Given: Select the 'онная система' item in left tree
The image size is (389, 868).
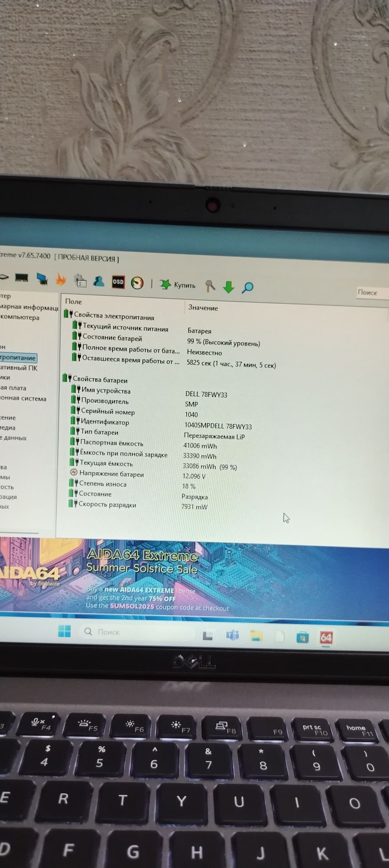Looking at the screenshot, I should click(23, 398).
